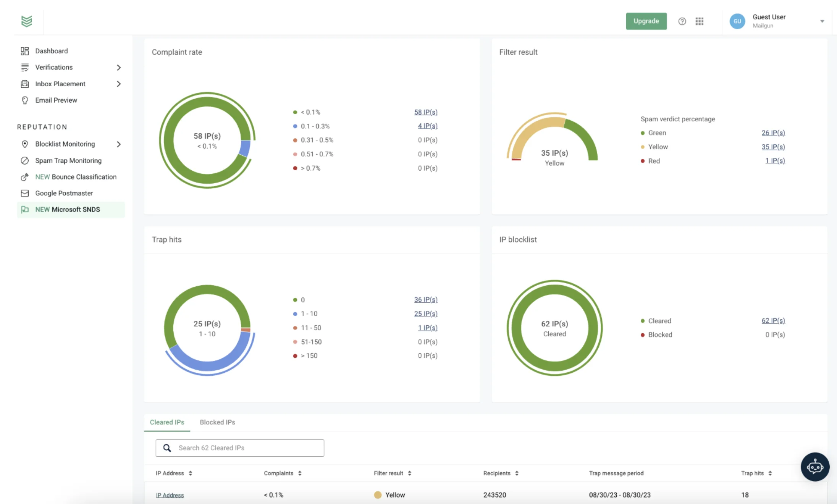Click the Blocklist Monitoring pin icon
Viewport: 837px width, 504px height.
(25, 144)
